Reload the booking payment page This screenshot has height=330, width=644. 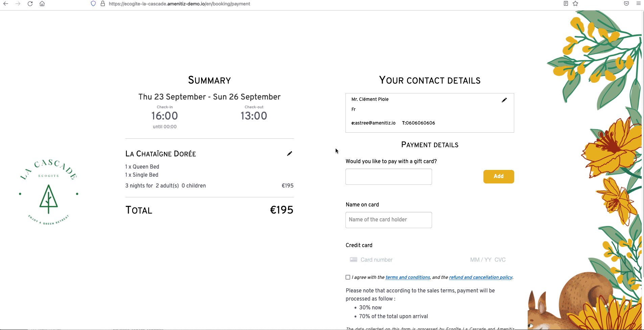pos(30,4)
